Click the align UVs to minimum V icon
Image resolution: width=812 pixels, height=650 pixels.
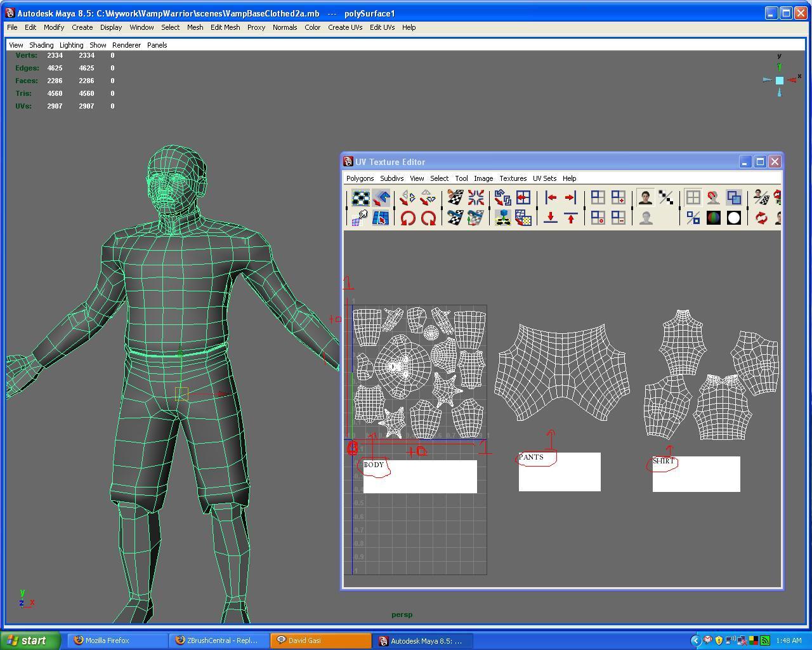[x=551, y=218]
